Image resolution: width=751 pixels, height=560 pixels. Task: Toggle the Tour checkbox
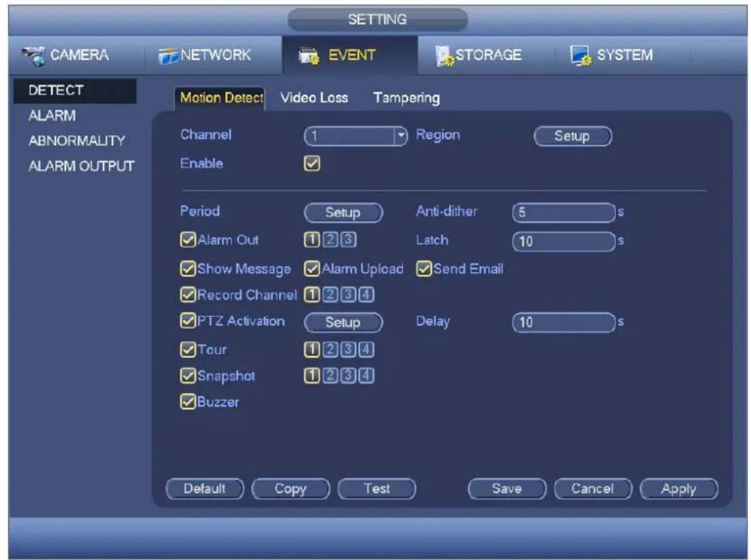[188, 350]
